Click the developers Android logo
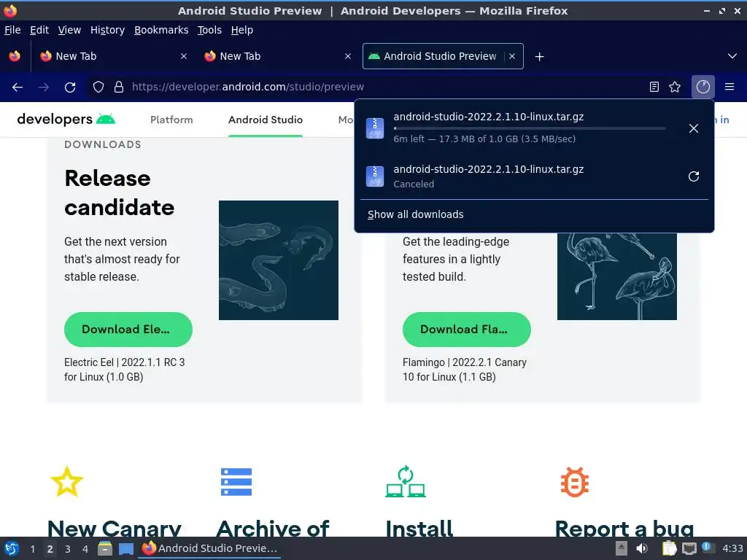747x560 pixels. (x=66, y=119)
